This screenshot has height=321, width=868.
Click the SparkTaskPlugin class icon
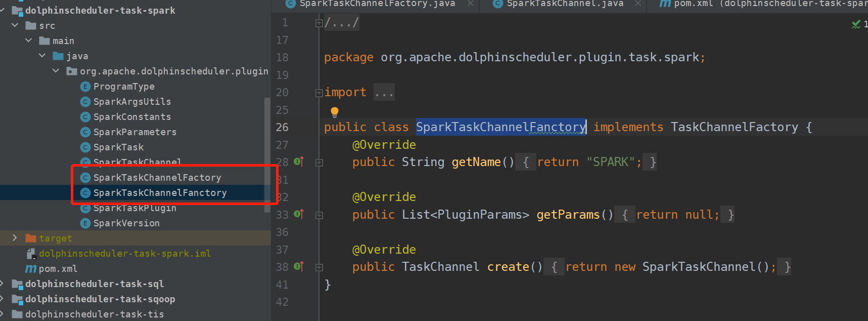85,208
